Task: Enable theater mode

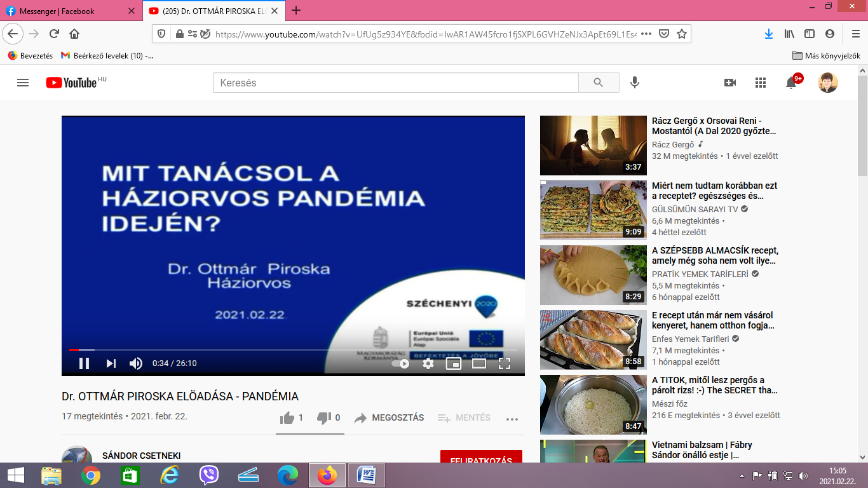Action: (479, 363)
